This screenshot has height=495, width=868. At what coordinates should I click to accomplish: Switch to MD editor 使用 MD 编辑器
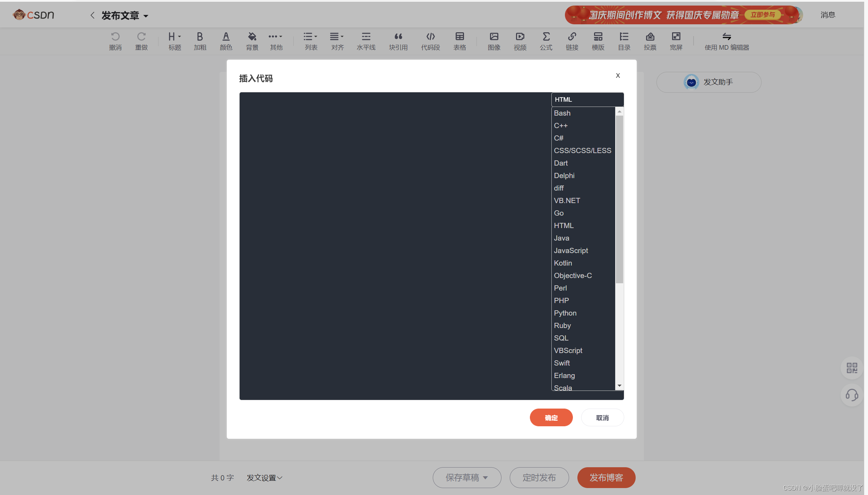pos(727,41)
